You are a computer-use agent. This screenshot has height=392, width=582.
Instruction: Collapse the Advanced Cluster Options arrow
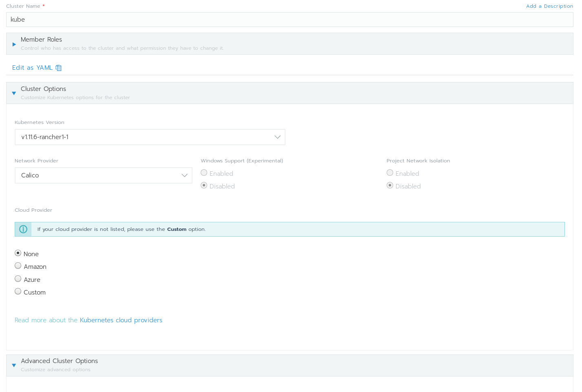click(14, 365)
